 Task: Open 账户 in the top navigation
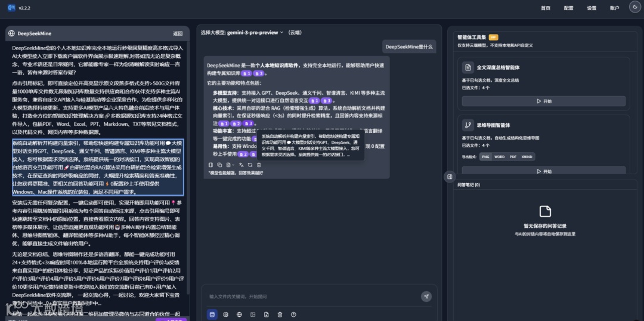[x=614, y=8]
